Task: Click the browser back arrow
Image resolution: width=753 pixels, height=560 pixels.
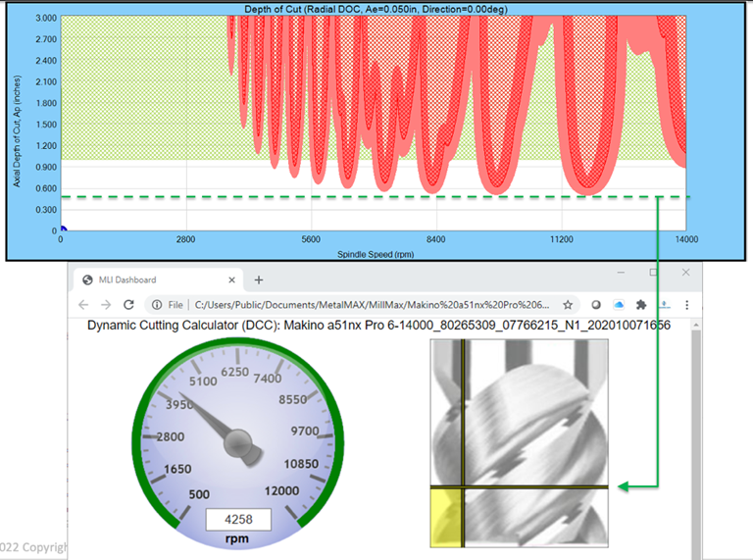Action: [x=83, y=305]
